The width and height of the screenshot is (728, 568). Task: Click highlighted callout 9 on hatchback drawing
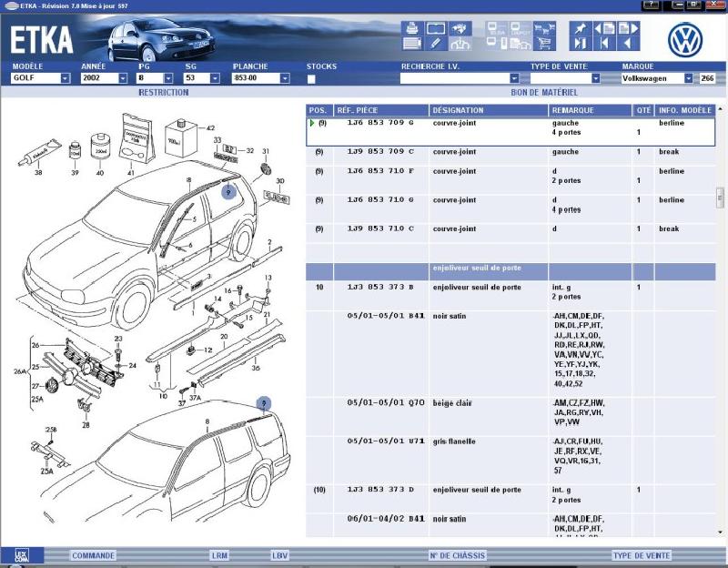pos(228,191)
